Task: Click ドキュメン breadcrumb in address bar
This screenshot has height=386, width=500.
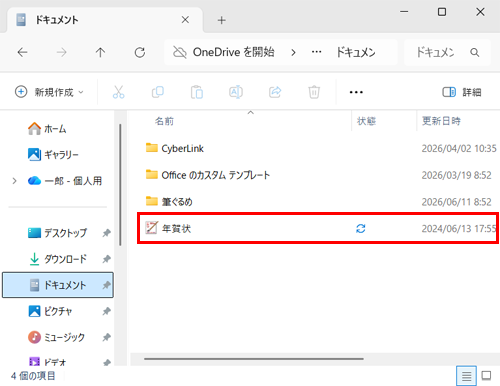Action: [x=356, y=52]
